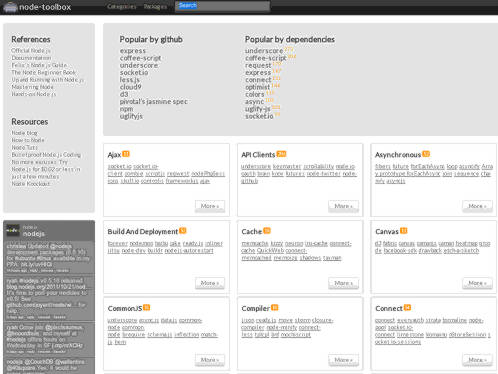498x374 pixels.
Task: Open colors under Popular by dependencies
Action: point(255,95)
